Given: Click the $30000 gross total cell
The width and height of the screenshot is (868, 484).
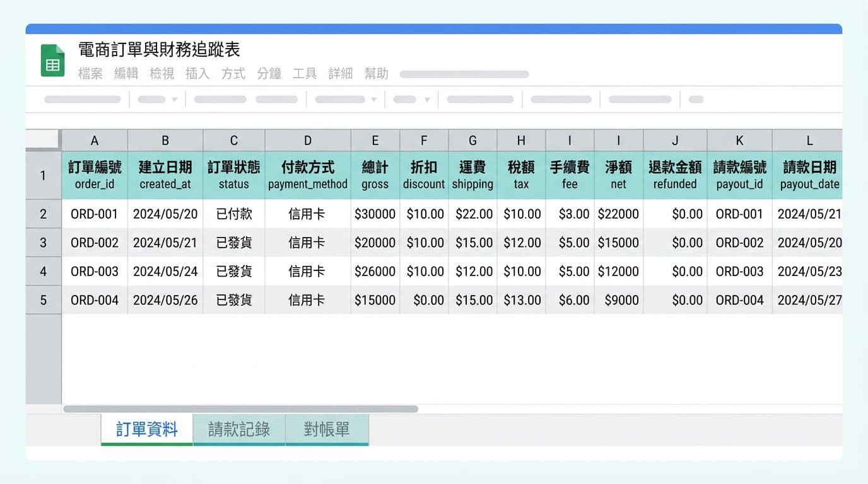Looking at the screenshot, I should click(375, 214).
